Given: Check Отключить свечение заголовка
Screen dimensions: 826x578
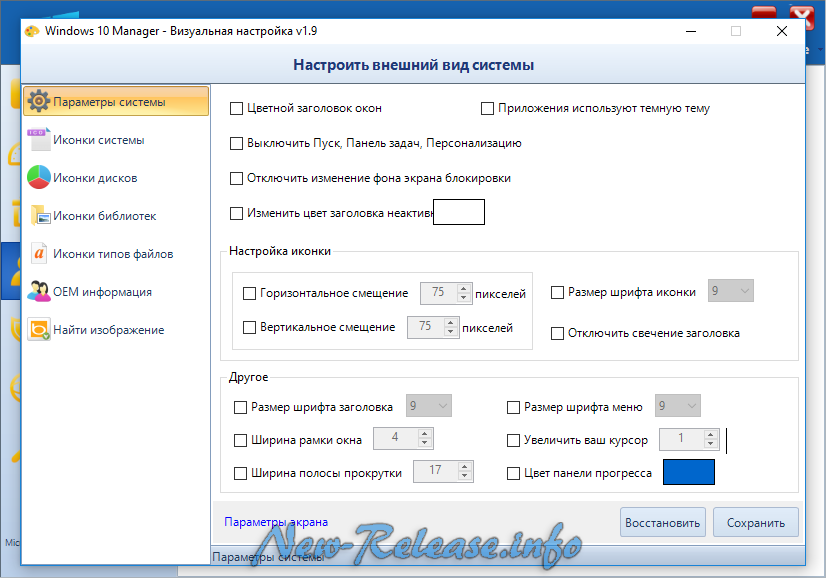Looking at the screenshot, I should 557,334.
